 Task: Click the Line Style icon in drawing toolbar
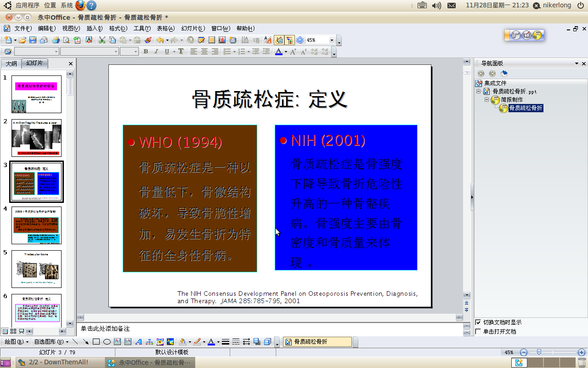click(x=226, y=342)
